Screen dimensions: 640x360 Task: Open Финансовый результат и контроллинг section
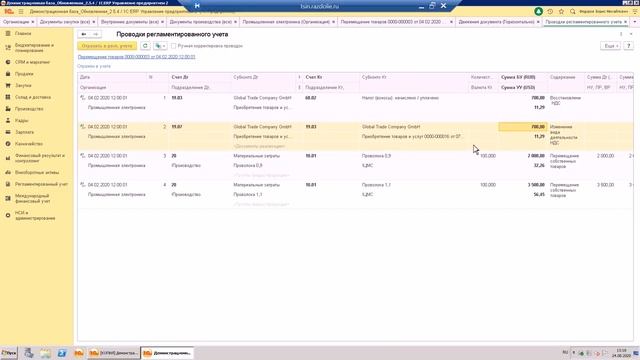pyautogui.click(x=40, y=158)
